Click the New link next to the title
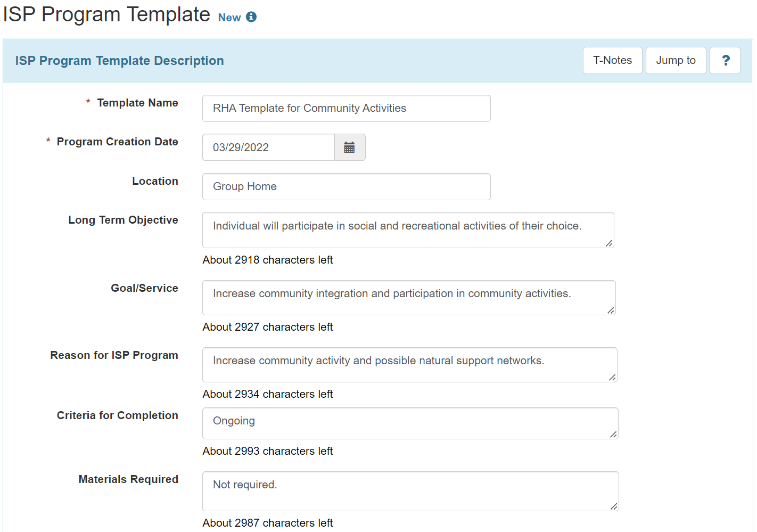 pyautogui.click(x=229, y=18)
